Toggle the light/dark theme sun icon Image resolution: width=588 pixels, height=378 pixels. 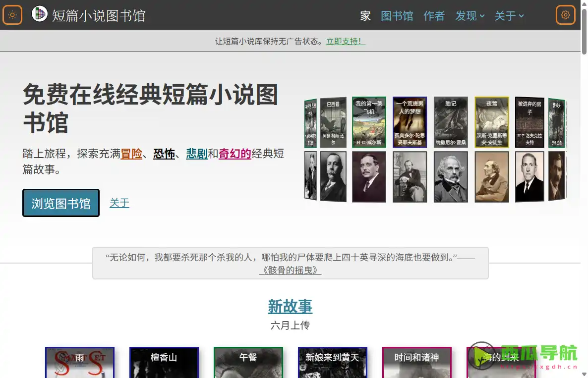12,15
